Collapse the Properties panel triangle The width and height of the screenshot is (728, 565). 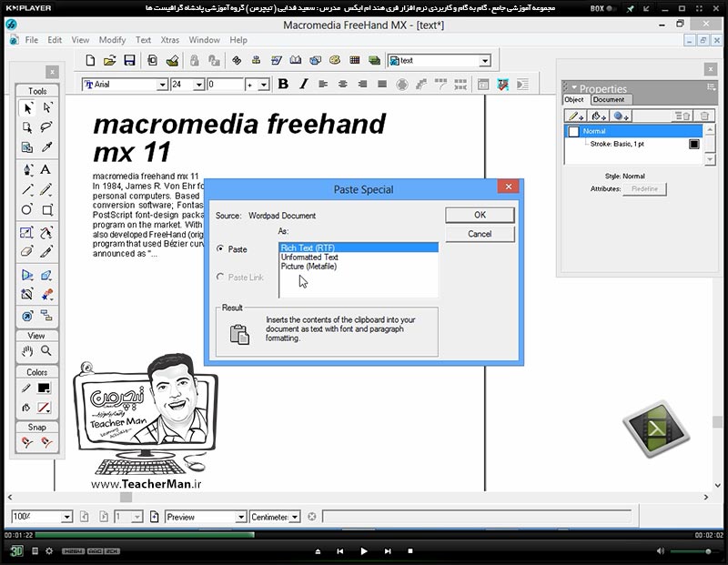(x=574, y=87)
